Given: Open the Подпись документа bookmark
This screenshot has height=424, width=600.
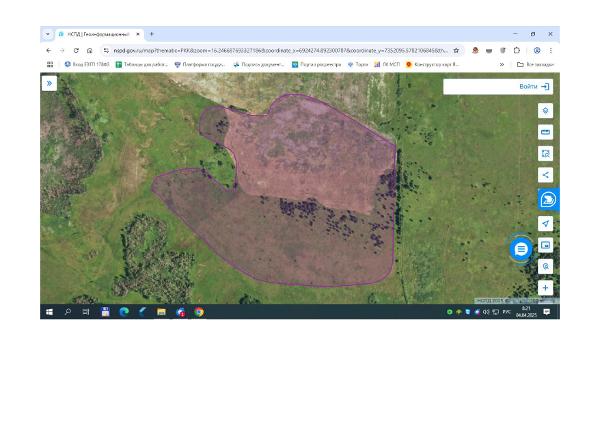Looking at the screenshot, I should 259,64.
